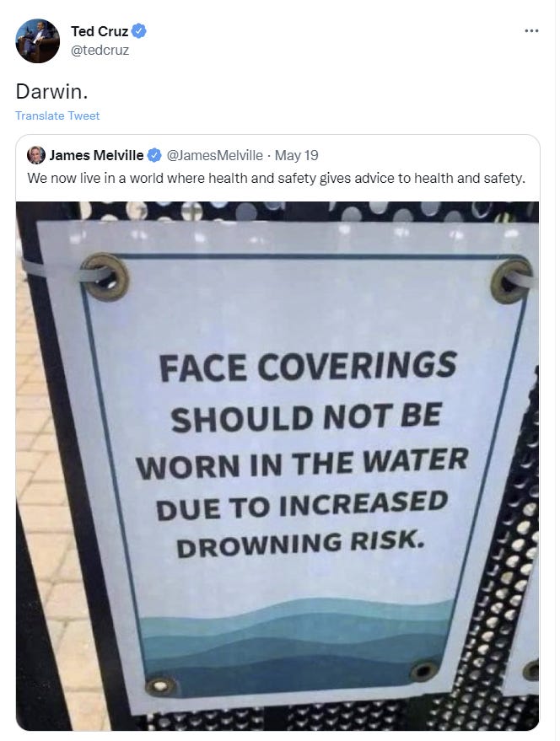This screenshot has height=741, width=560.
Task: Click James Melville's blue verified badge
Action: (x=154, y=155)
